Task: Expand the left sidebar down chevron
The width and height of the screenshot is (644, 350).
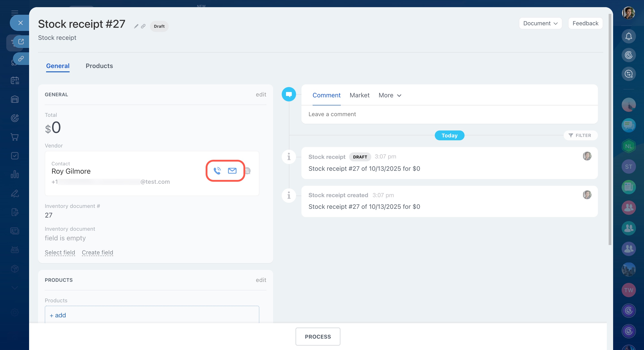Action: (x=15, y=288)
